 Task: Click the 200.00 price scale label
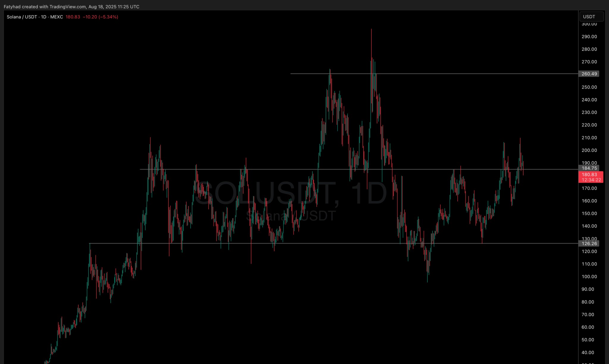tap(589, 150)
